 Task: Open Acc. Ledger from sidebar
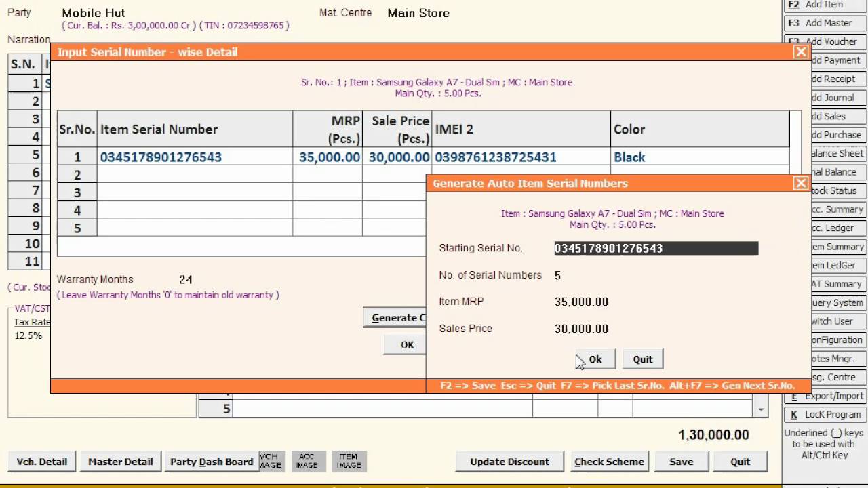click(x=839, y=228)
